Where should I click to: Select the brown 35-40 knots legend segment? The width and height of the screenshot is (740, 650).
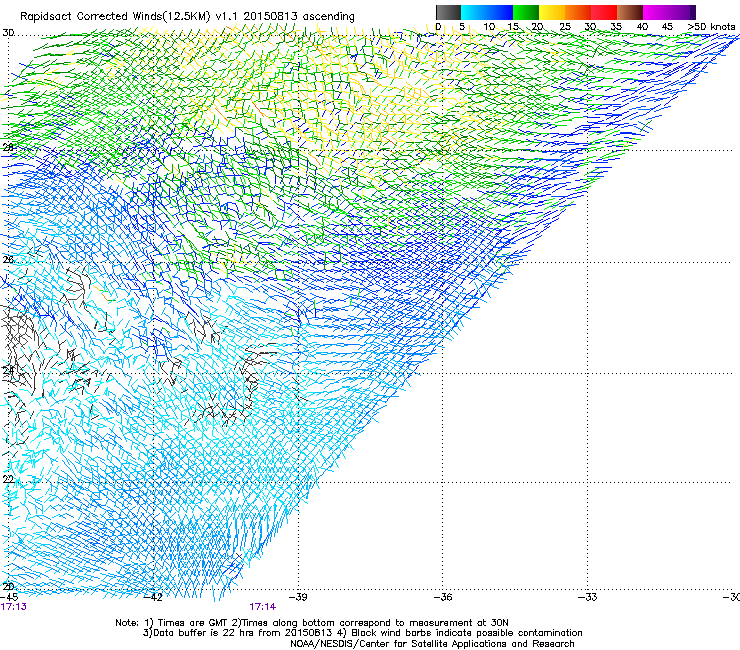pyautogui.click(x=630, y=12)
